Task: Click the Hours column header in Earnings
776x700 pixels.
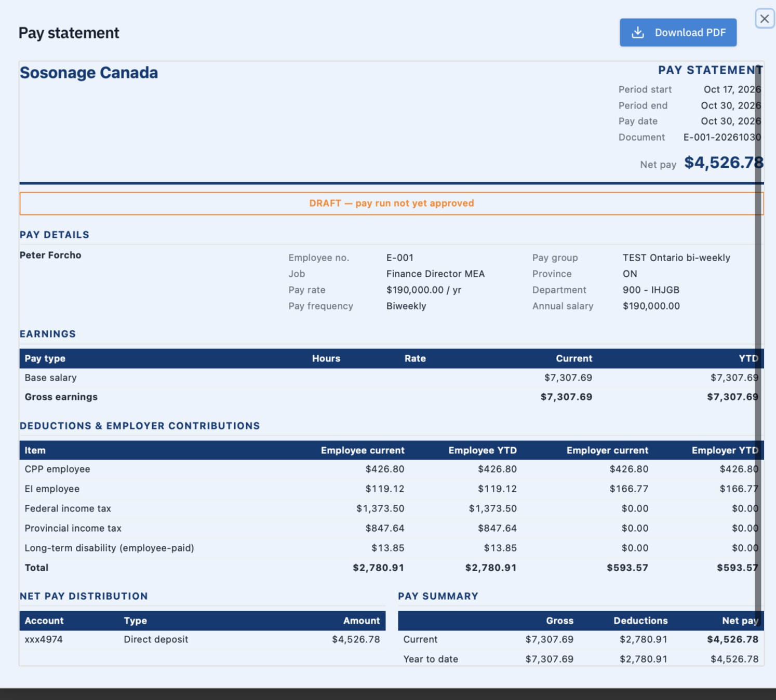Action: coord(326,358)
